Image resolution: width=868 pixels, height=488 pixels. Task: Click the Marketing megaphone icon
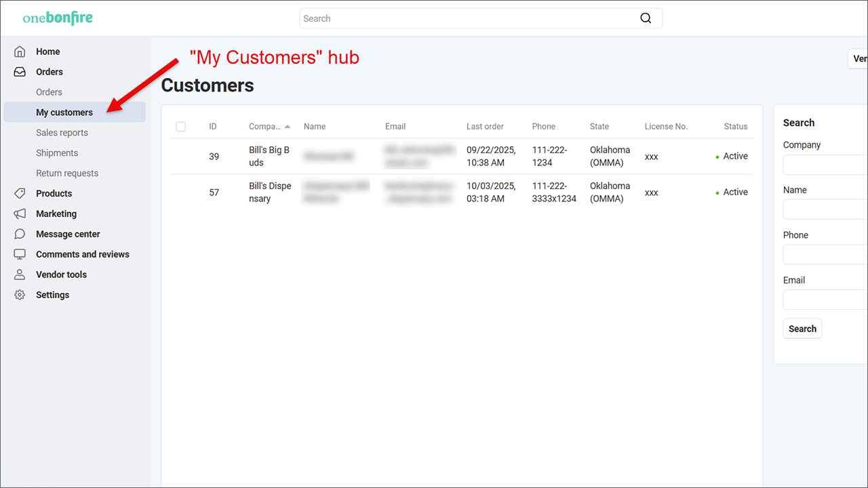click(x=20, y=214)
